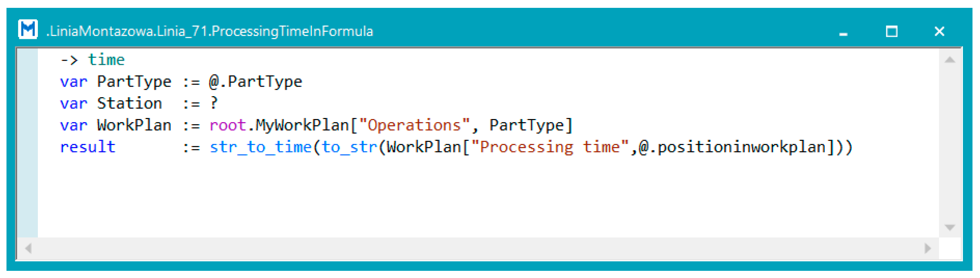Maximize the method editor window
The width and height of the screenshot is (980, 278).
[891, 31]
